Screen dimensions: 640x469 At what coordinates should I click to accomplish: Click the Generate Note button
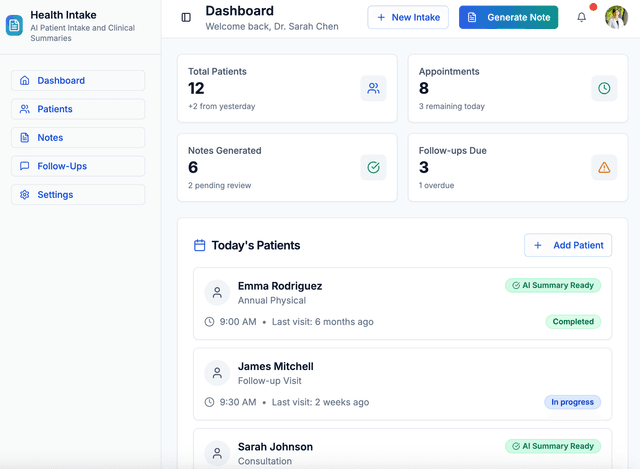click(x=508, y=17)
